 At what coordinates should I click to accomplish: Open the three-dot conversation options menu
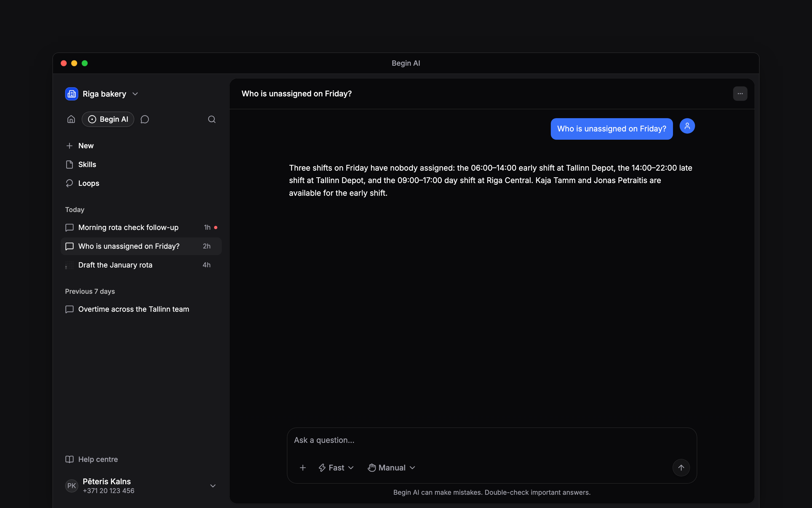740,94
